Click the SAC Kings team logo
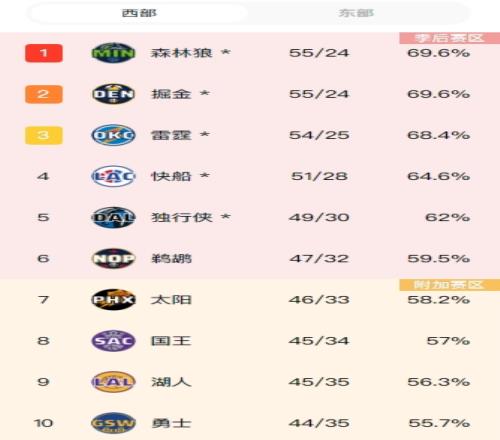 coord(113,341)
